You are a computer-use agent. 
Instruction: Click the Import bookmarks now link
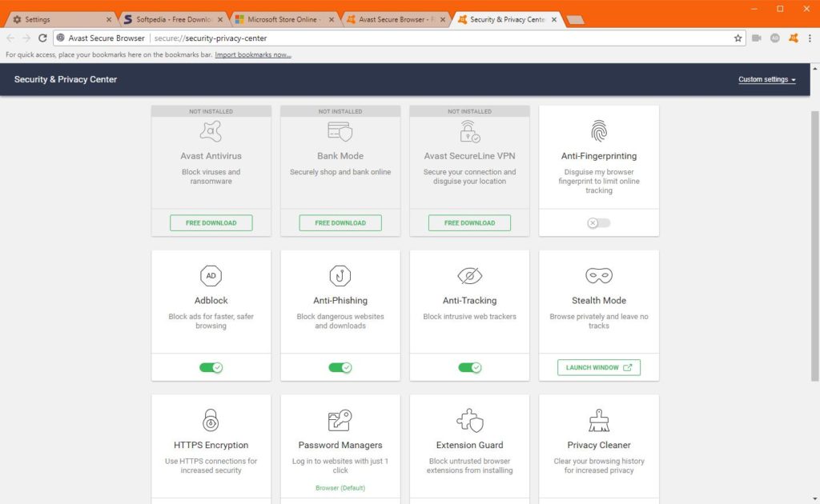tap(253, 55)
